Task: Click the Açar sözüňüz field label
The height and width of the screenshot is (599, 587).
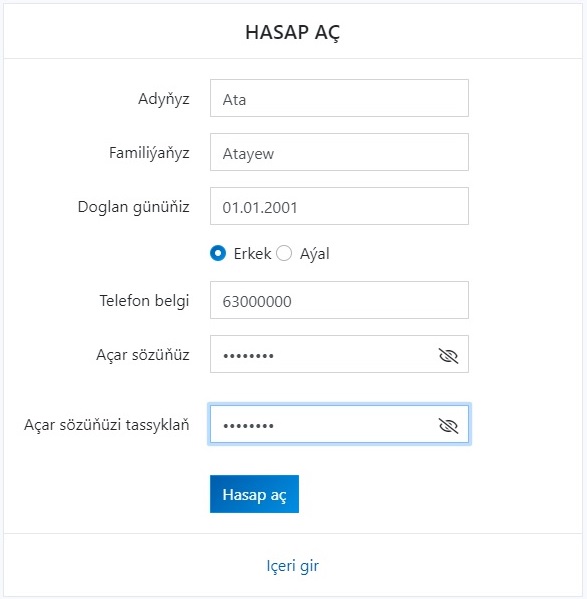Action: pos(143,355)
